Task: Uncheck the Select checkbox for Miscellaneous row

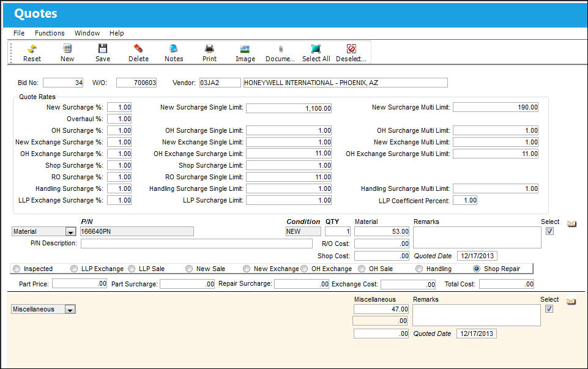Action: (x=549, y=308)
